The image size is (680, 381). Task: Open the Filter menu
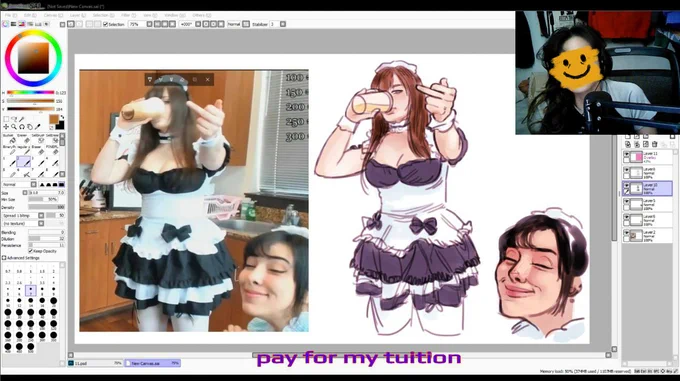(x=127, y=15)
